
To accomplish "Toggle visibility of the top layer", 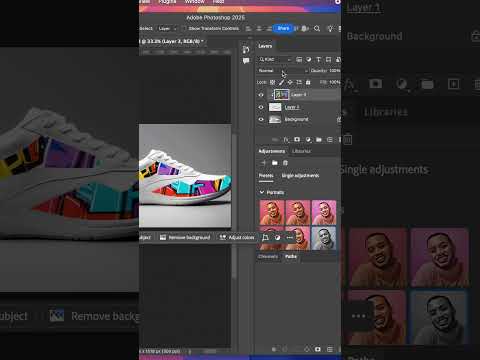I will [261, 95].
